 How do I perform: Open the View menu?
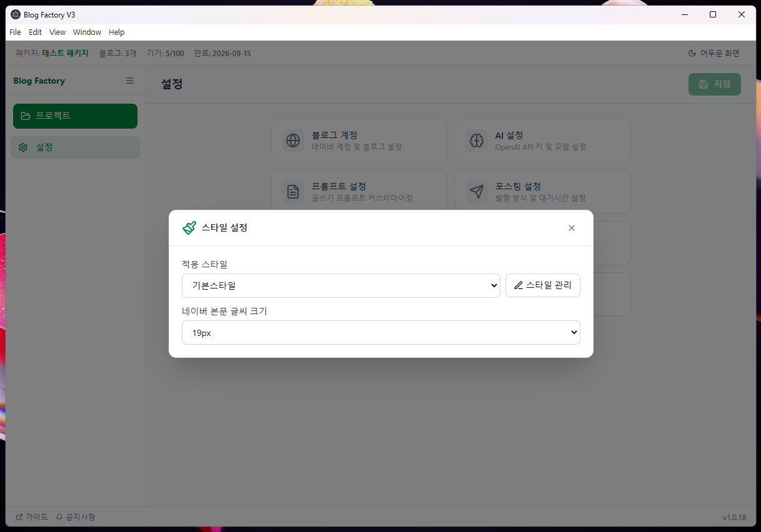[x=57, y=32]
